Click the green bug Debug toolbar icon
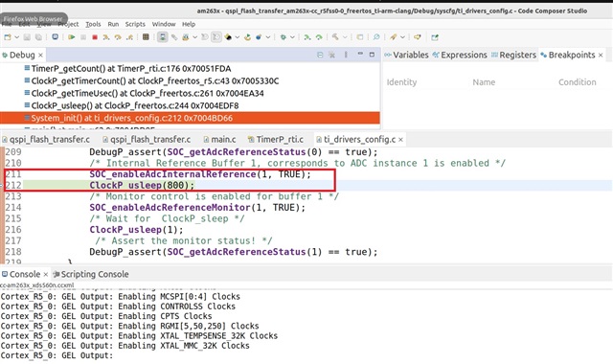 [x=284, y=37]
